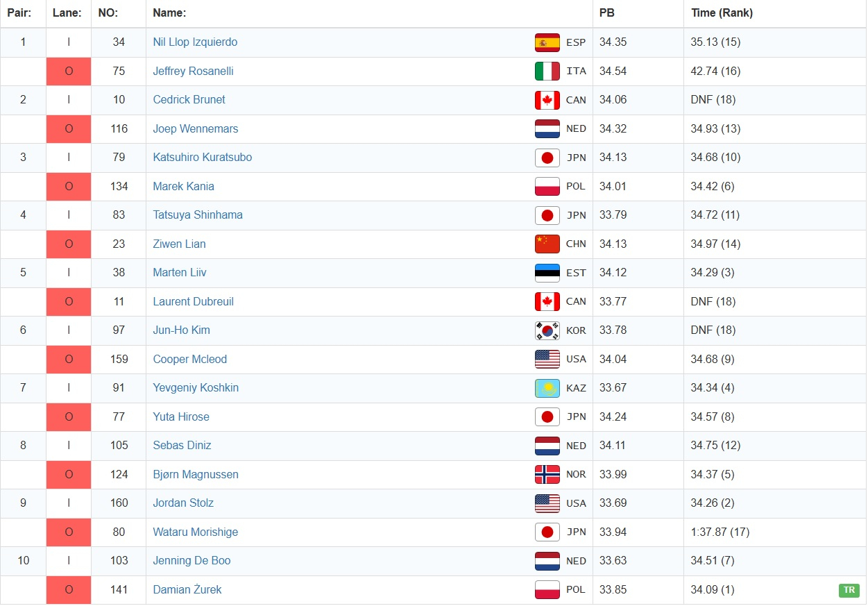Screen dimensions: 868x606
Task: Click the red outer lane cell for Jeffrey Rosanelli
Action: coord(69,71)
